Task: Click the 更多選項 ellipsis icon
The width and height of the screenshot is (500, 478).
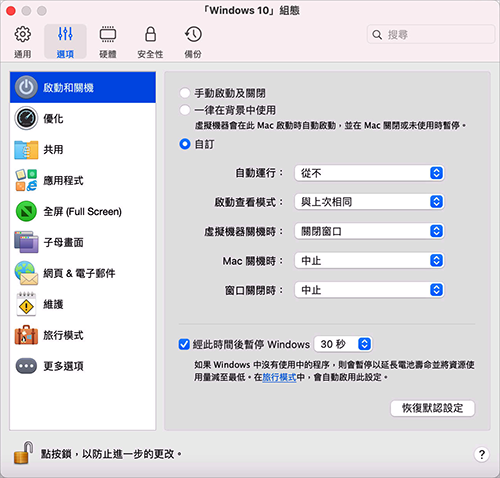Action: pyautogui.click(x=26, y=366)
